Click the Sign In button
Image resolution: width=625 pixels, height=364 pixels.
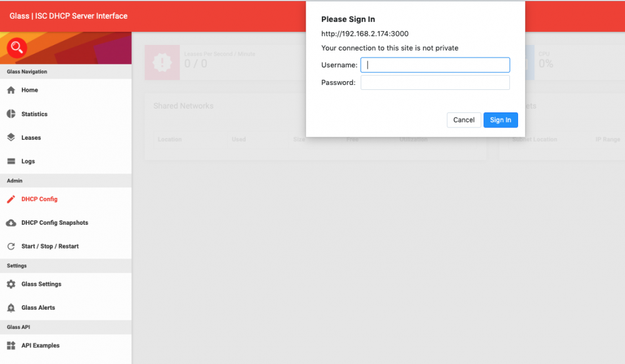501,120
